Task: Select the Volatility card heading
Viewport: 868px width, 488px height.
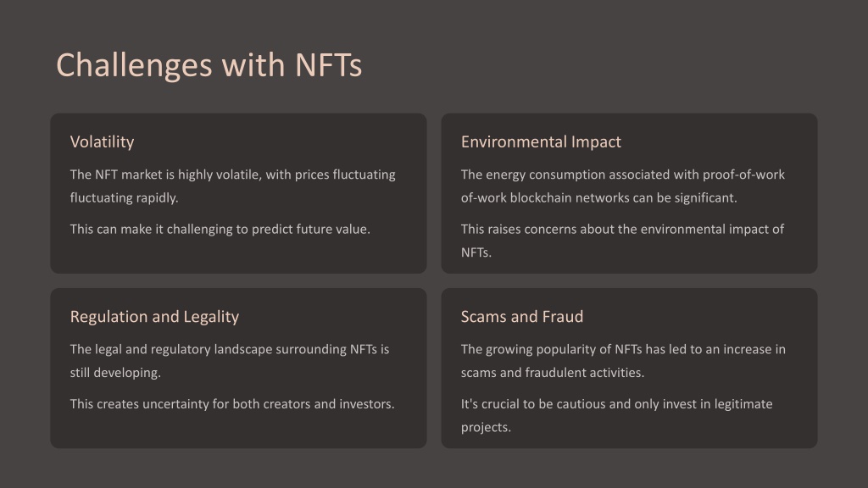Action: click(x=102, y=142)
